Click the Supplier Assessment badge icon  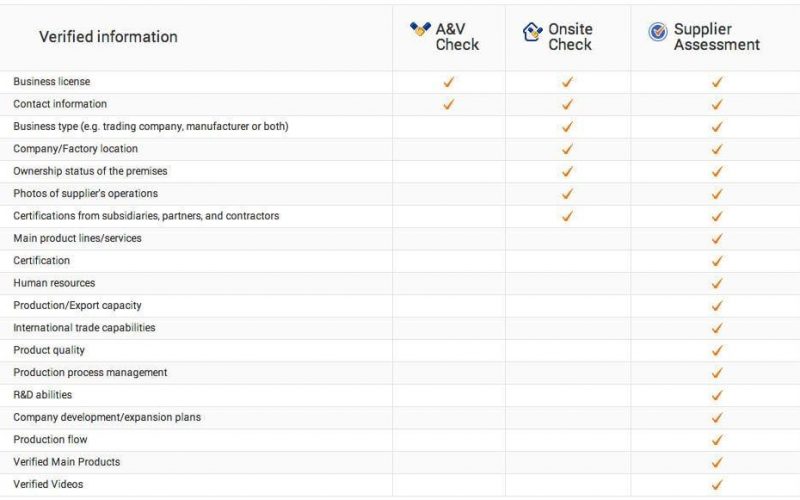(658, 32)
